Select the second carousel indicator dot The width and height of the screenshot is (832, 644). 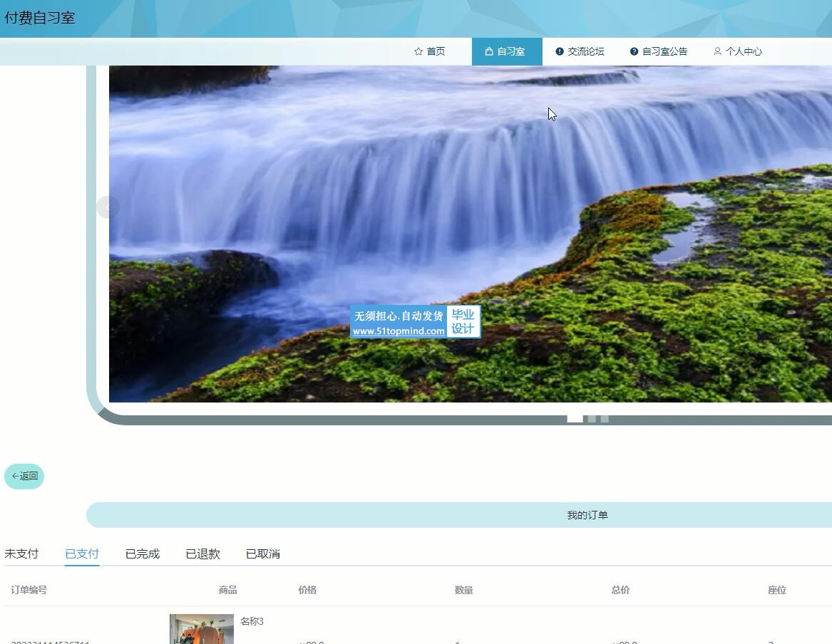pos(592,419)
